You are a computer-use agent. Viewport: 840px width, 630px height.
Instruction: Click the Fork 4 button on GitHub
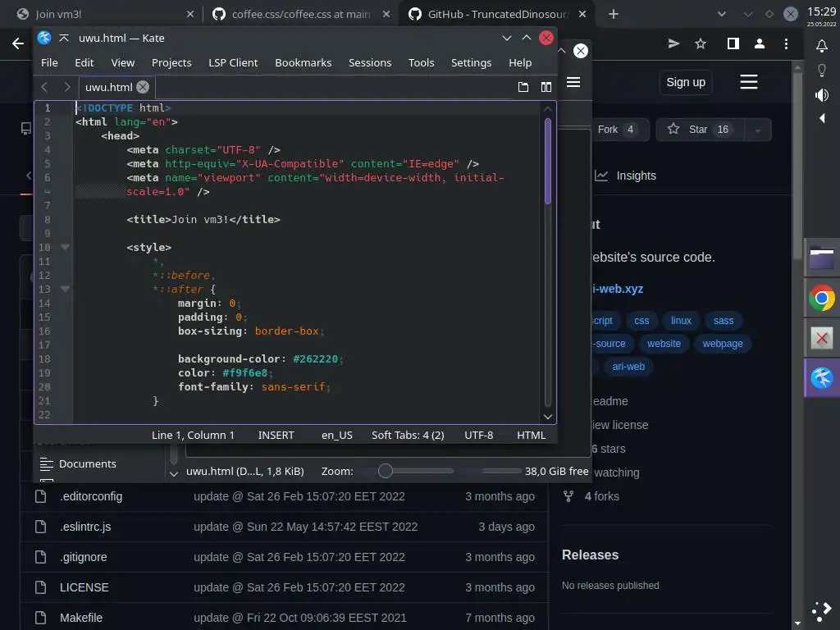[x=620, y=130]
